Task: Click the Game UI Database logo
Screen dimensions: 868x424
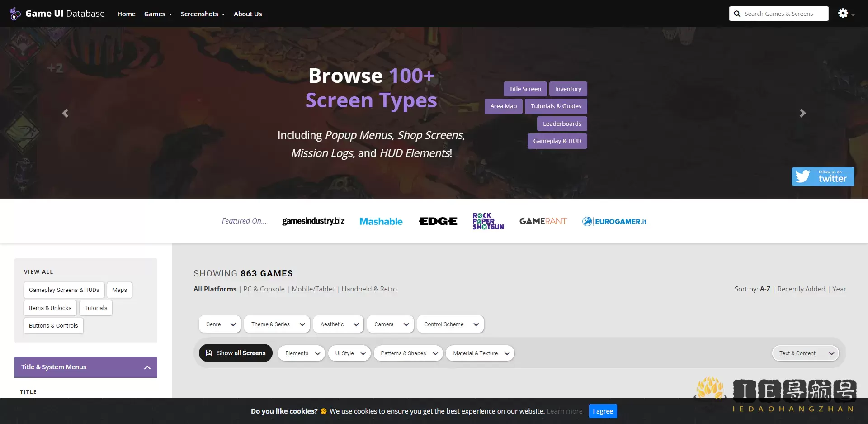Action: pyautogui.click(x=57, y=13)
